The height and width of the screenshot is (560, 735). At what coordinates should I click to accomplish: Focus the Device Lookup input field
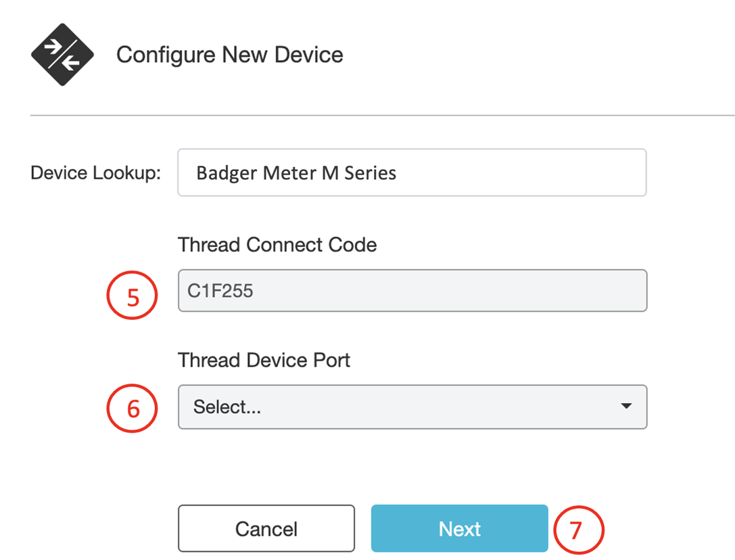pyautogui.click(x=412, y=173)
